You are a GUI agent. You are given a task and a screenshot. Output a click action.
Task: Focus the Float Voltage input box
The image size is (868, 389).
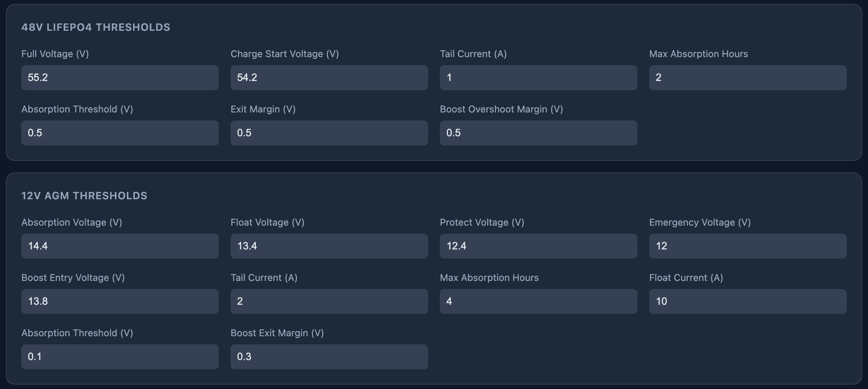[x=329, y=246]
